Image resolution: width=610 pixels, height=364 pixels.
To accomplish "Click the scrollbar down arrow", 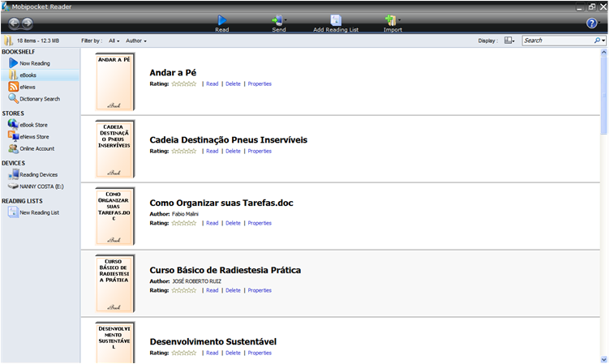I will pyautogui.click(x=604, y=360).
